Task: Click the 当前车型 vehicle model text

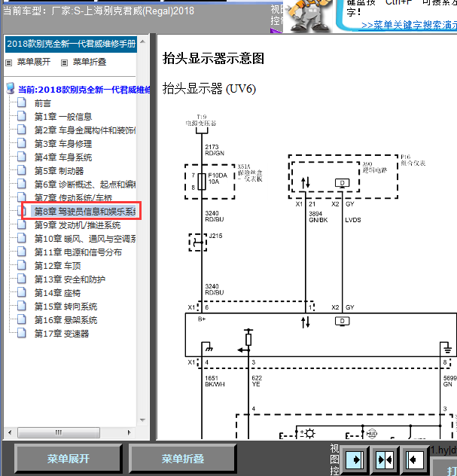Action: pyautogui.click(x=99, y=11)
